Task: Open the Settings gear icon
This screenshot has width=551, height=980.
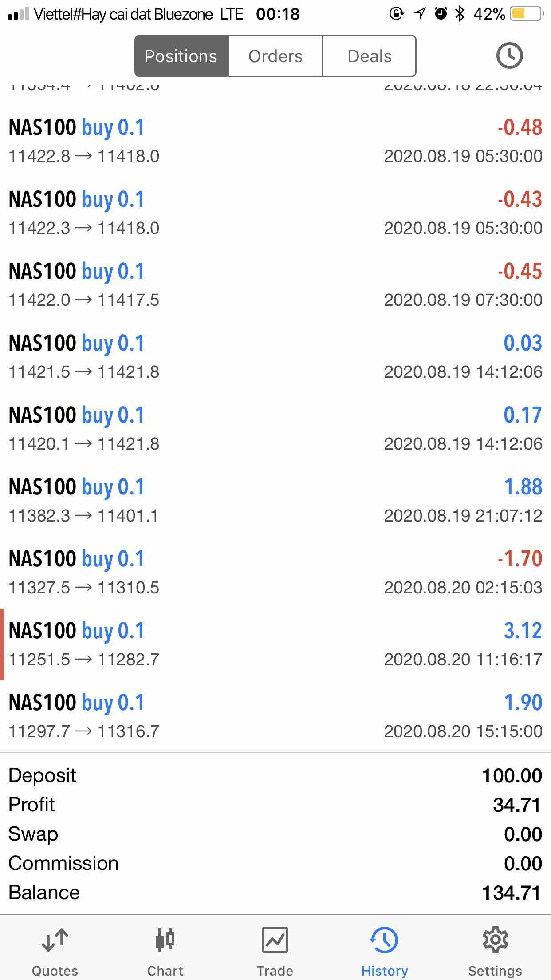Action: point(495,940)
